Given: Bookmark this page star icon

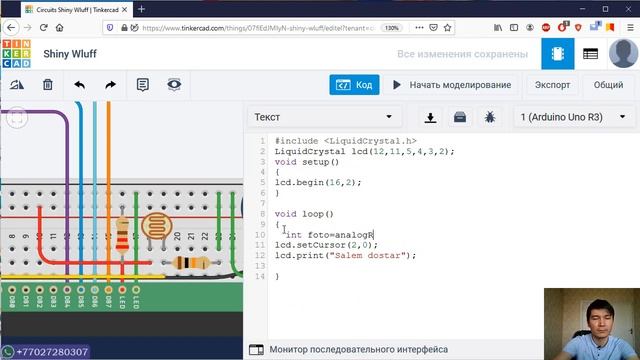Looking at the screenshot, I should click(447, 28).
